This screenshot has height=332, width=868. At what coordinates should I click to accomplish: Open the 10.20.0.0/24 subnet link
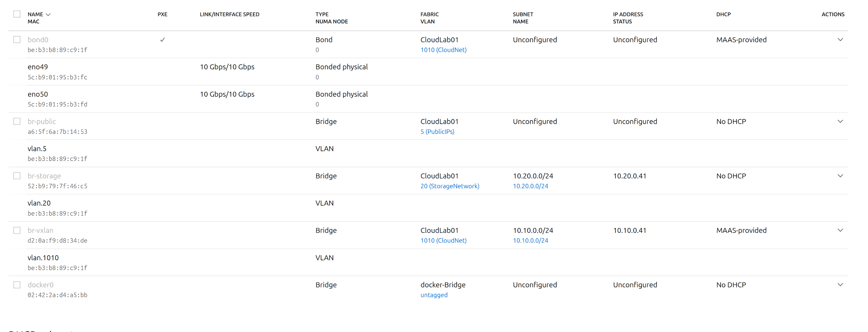[530, 186]
